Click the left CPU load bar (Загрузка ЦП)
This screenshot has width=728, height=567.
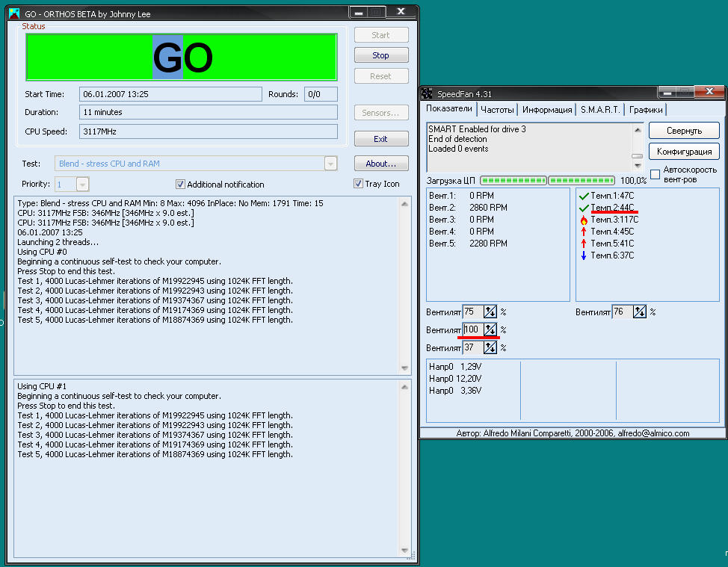(513, 180)
